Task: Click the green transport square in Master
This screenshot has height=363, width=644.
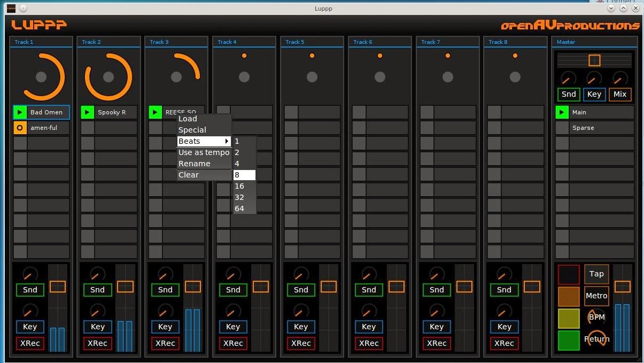Action: pyautogui.click(x=569, y=341)
